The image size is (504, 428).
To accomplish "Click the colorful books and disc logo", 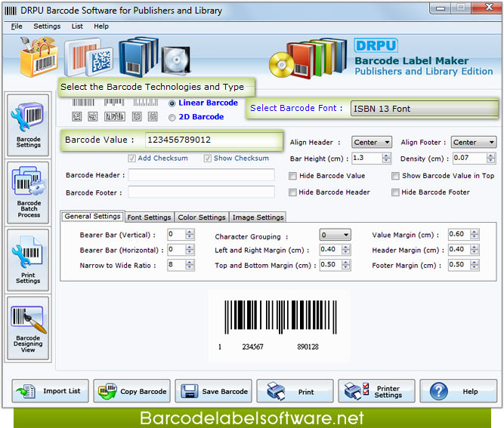I will [x=308, y=58].
